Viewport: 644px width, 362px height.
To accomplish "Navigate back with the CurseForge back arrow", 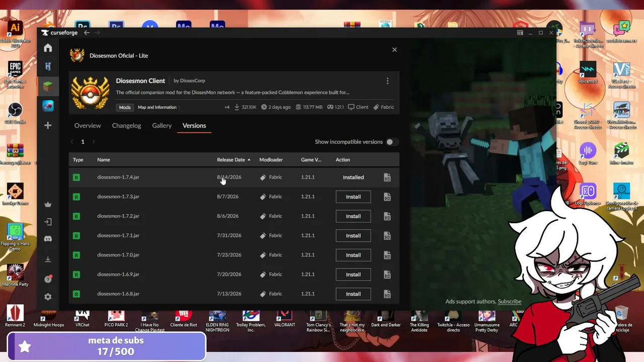I will (x=87, y=33).
